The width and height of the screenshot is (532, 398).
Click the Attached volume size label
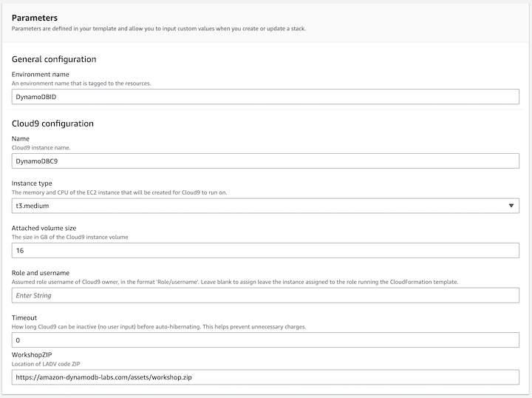[44, 228]
